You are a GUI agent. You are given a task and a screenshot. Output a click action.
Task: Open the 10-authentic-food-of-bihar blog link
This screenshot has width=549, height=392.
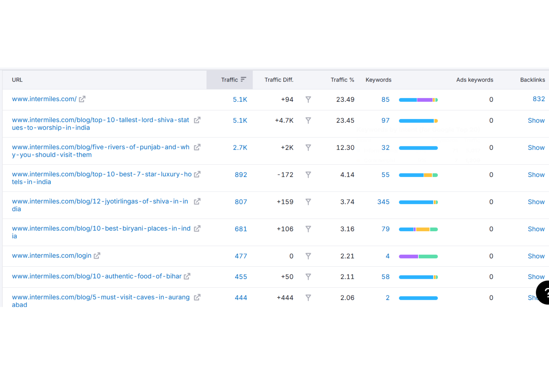(x=97, y=276)
